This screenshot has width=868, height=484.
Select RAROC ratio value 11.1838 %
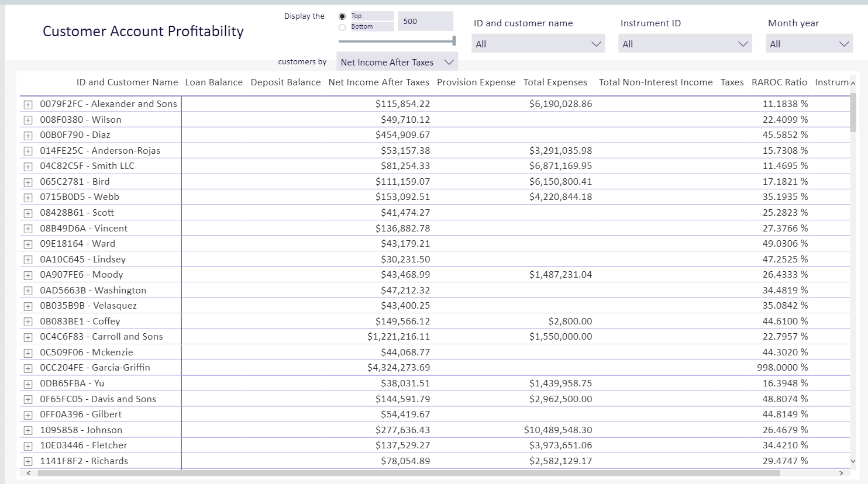(785, 104)
